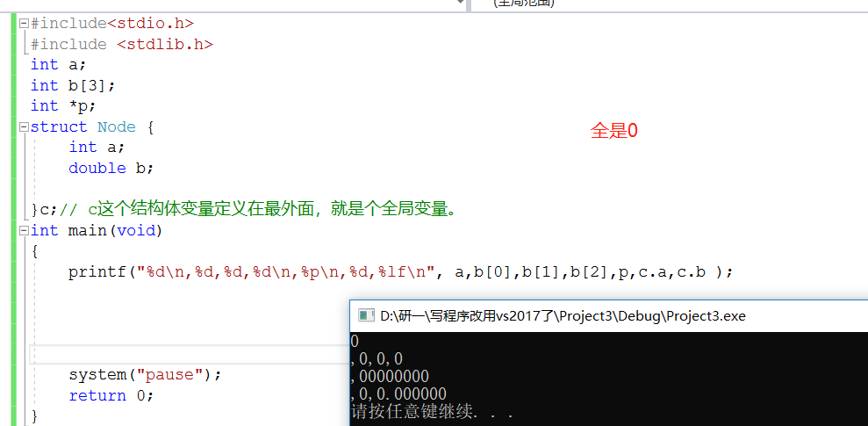Click the printf format string
The width and height of the screenshot is (868, 426).
284,272
